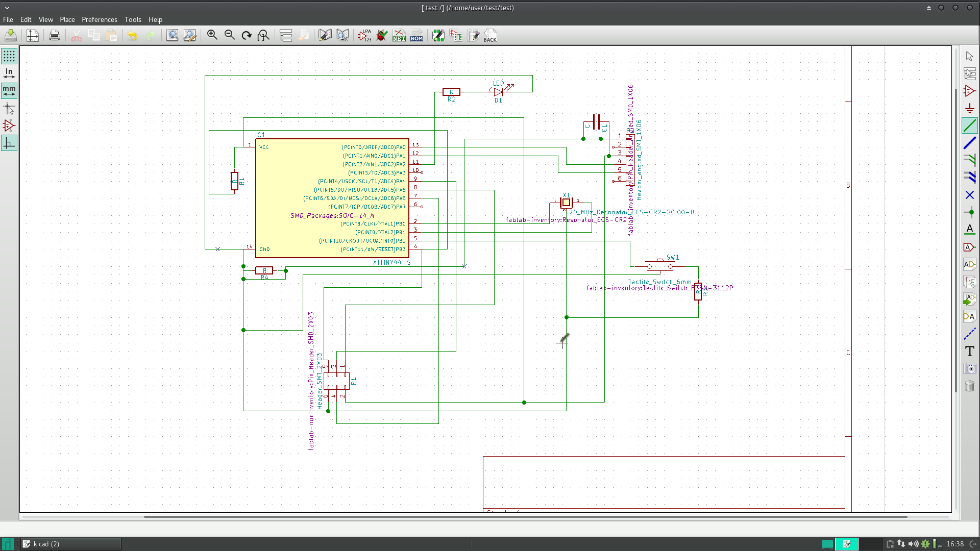The width and height of the screenshot is (980, 551).
Task: Open the Tools menu
Action: [x=133, y=19]
